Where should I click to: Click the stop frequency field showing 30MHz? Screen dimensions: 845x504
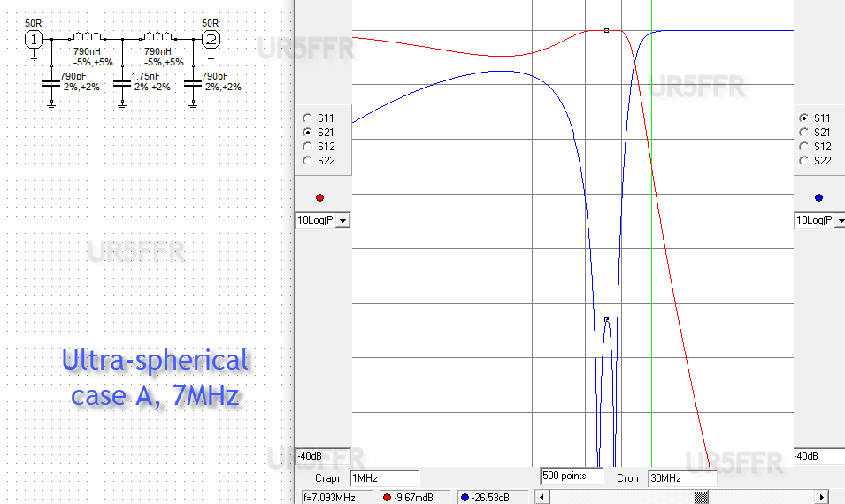(682, 477)
